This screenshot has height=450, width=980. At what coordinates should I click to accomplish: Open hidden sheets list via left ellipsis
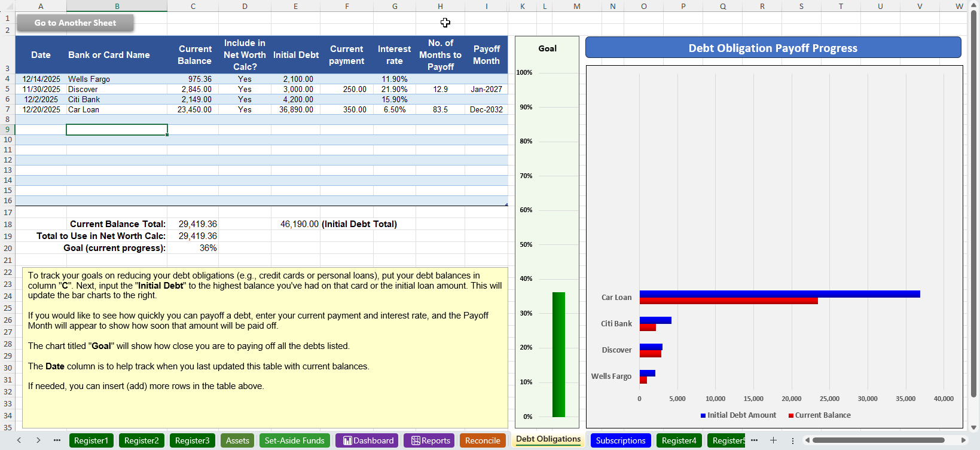coord(57,440)
